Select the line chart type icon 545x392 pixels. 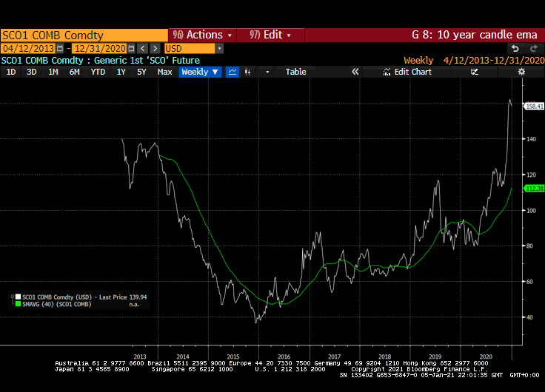click(233, 72)
